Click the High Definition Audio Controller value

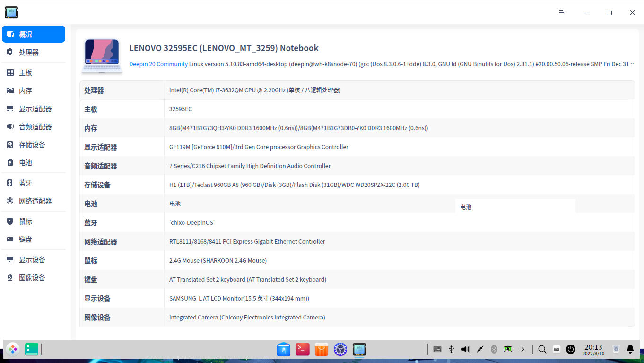pos(250,166)
